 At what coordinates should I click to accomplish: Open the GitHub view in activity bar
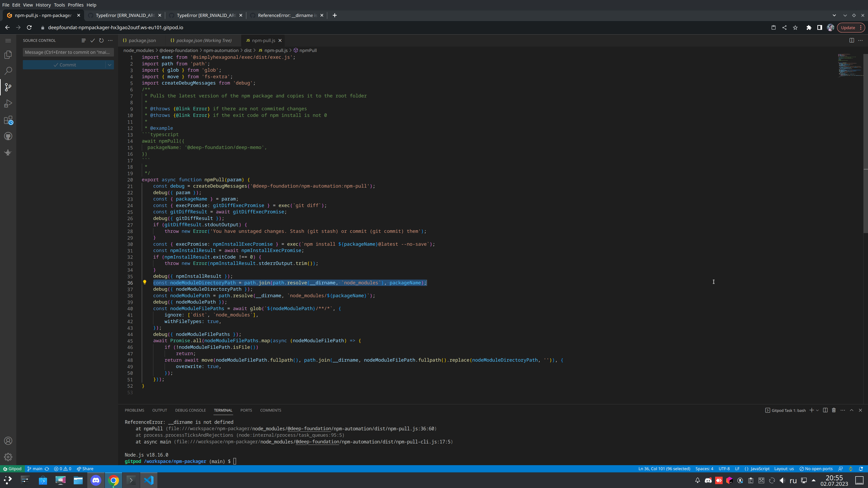[8, 136]
